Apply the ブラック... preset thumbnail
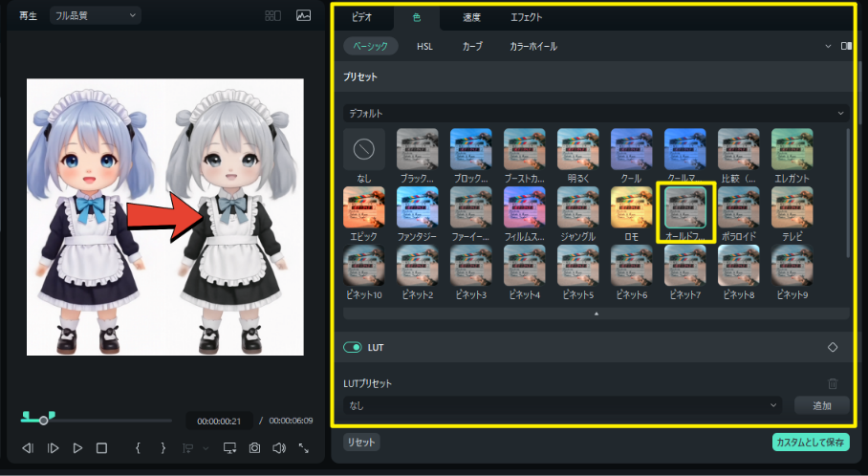 tap(418, 149)
